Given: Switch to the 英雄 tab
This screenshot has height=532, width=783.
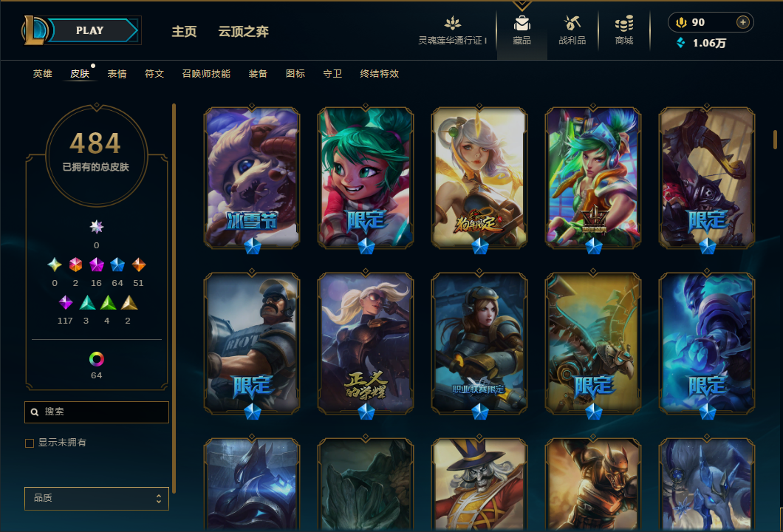Looking at the screenshot, I should point(42,74).
